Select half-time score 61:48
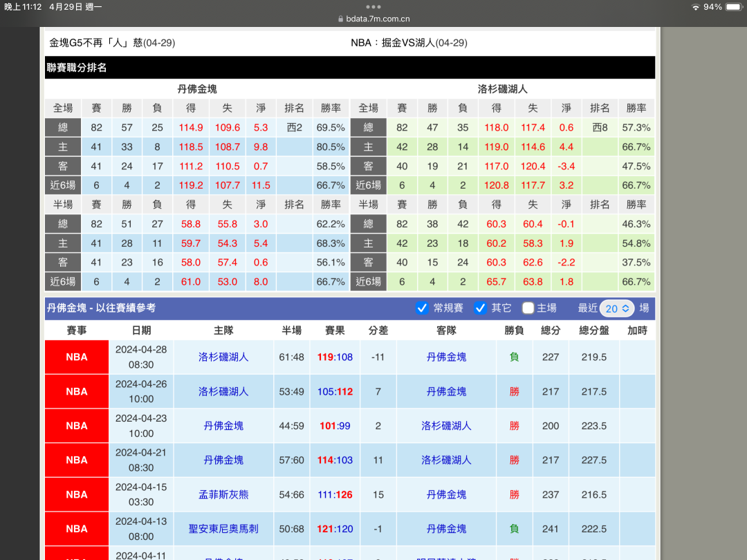The width and height of the screenshot is (747, 560). (292, 357)
